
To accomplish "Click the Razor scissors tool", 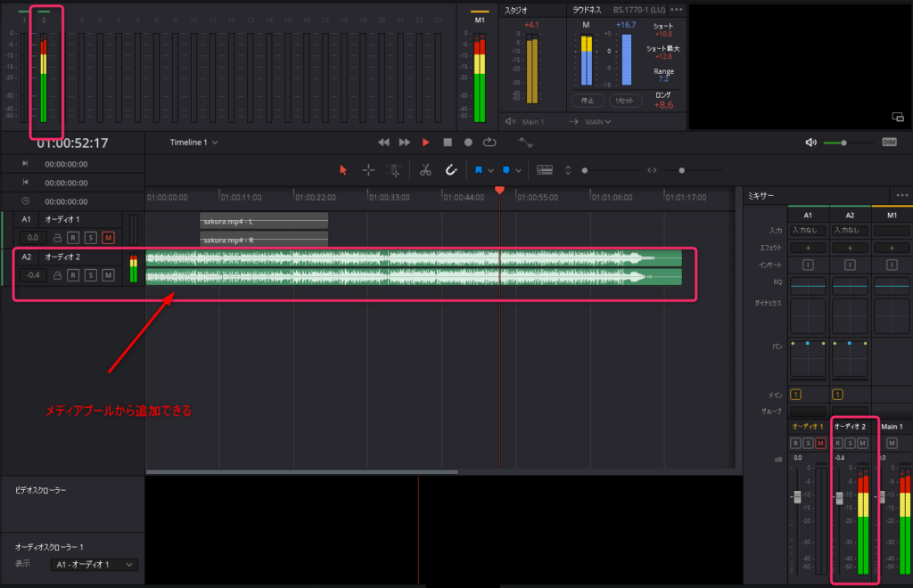I will 425,169.
